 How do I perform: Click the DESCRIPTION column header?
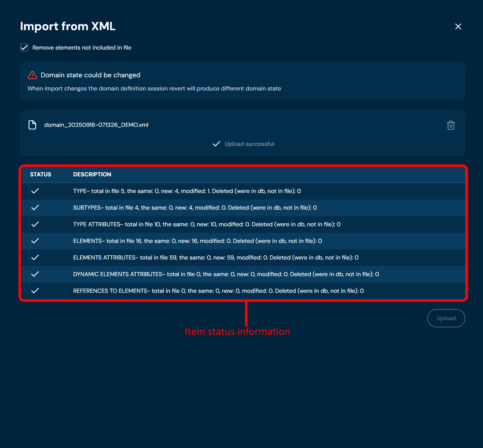point(92,174)
